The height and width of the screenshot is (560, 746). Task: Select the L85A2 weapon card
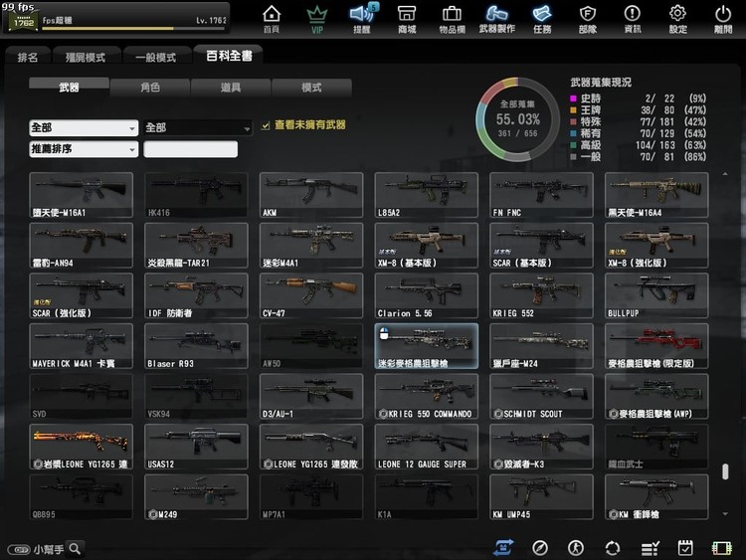pos(427,195)
